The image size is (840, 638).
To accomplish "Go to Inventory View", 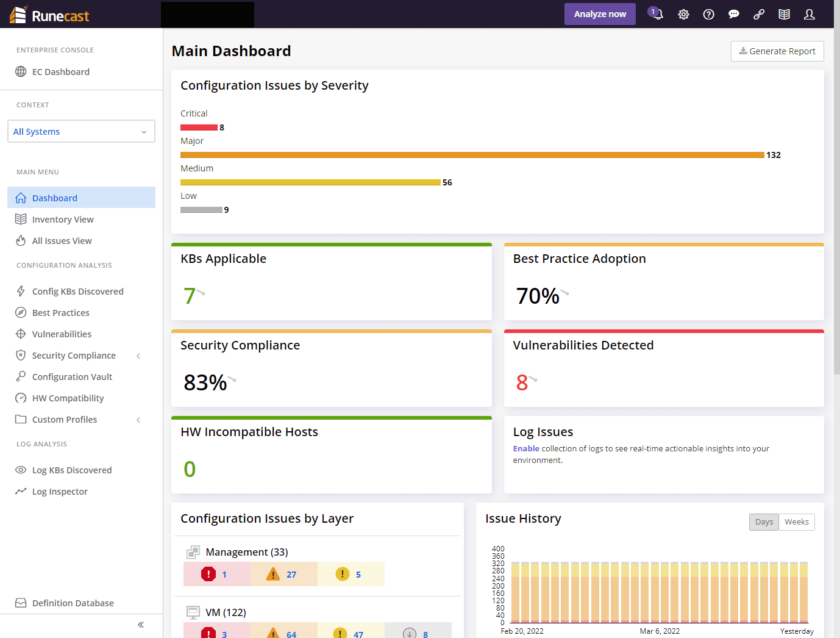I will [63, 220].
